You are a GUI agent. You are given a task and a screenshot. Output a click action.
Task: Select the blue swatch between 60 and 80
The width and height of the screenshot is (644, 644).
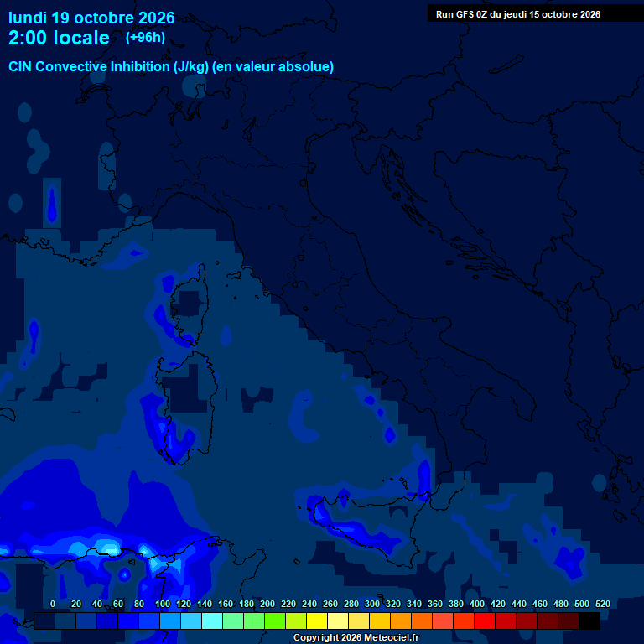(x=128, y=621)
